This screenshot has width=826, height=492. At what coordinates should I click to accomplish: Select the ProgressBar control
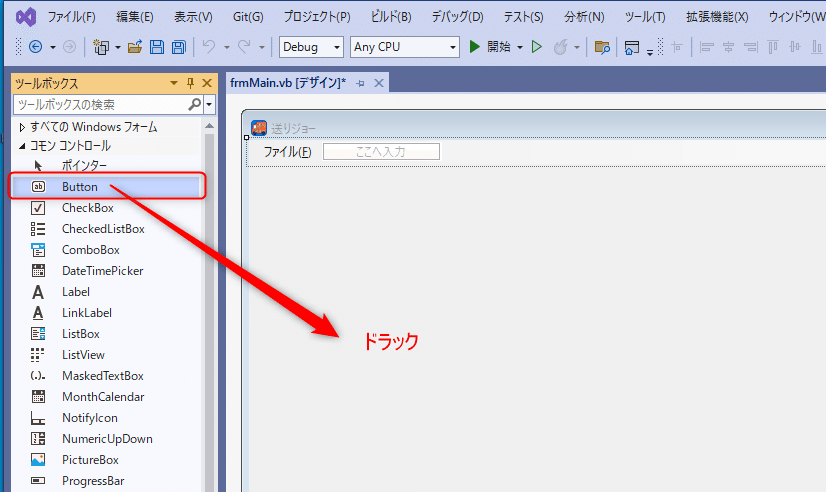pos(105,481)
